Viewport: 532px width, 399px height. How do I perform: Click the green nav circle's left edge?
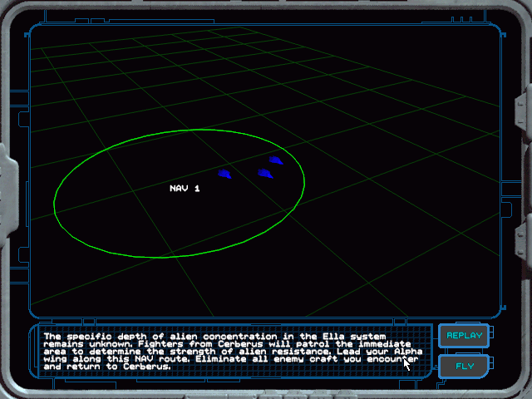[55, 199]
